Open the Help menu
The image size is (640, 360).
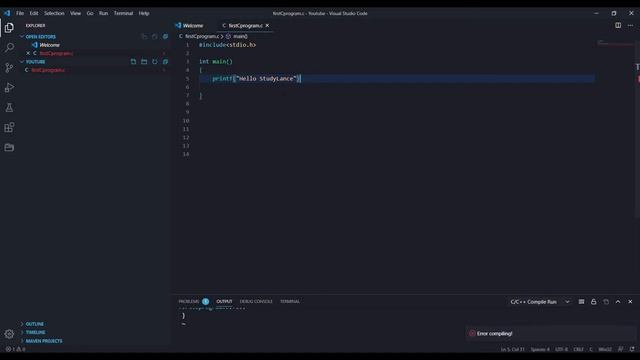pos(144,13)
